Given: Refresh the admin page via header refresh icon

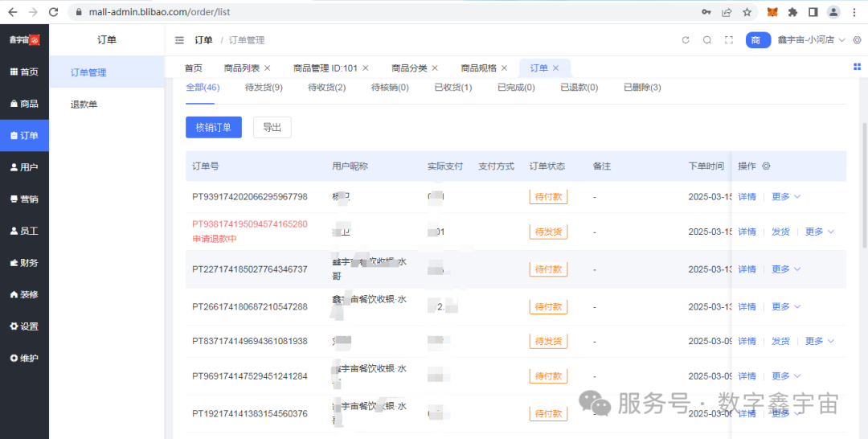Looking at the screenshot, I should (686, 40).
